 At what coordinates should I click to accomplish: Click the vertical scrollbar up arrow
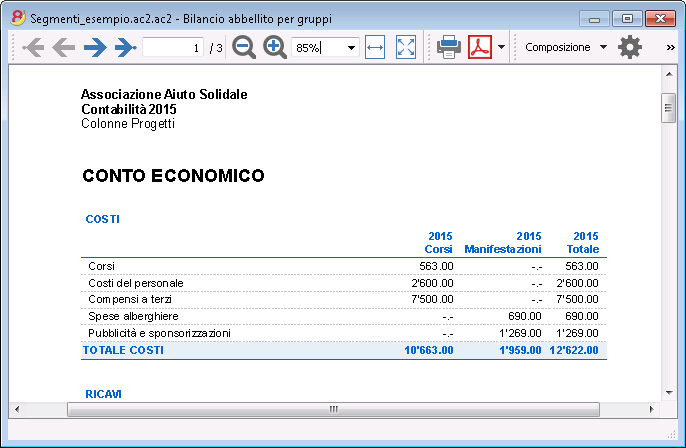pyautogui.click(x=669, y=74)
